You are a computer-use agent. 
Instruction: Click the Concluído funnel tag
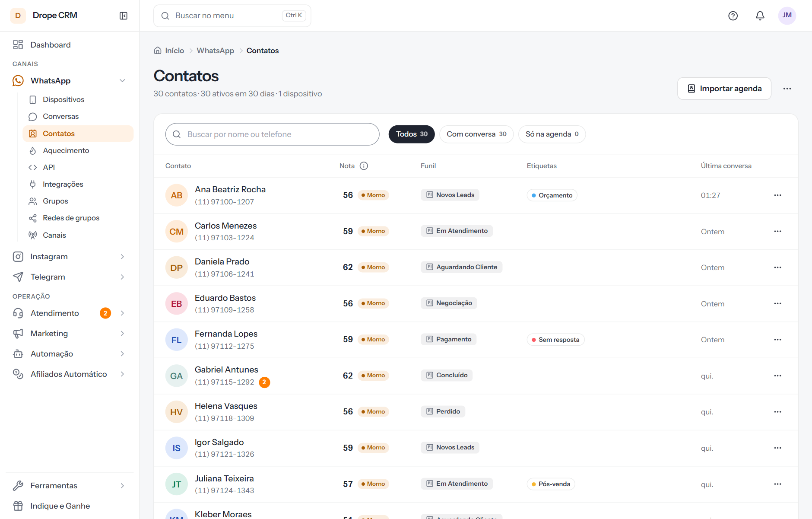click(x=447, y=375)
